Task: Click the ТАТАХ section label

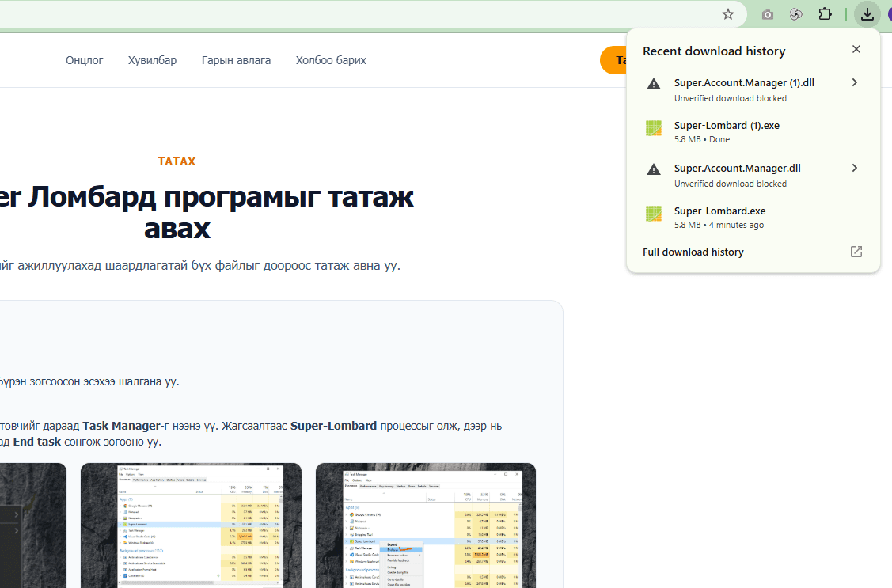Action: (x=177, y=161)
